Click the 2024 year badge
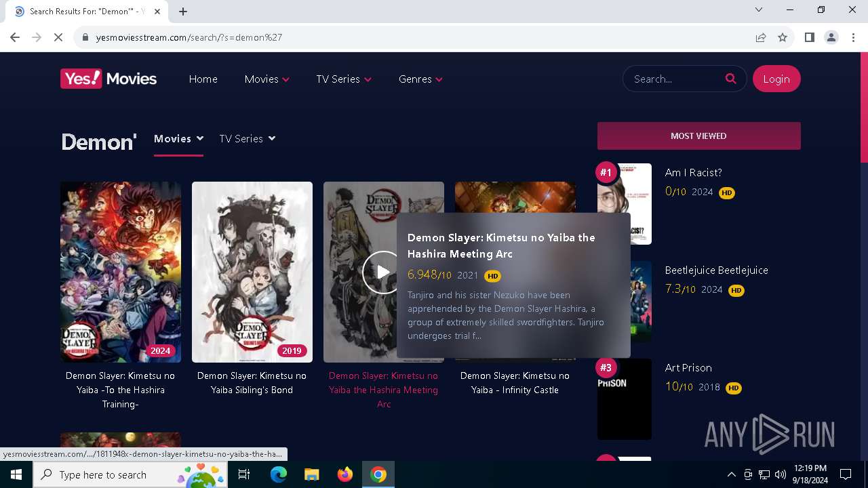 pyautogui.click(x=161, y=350)
